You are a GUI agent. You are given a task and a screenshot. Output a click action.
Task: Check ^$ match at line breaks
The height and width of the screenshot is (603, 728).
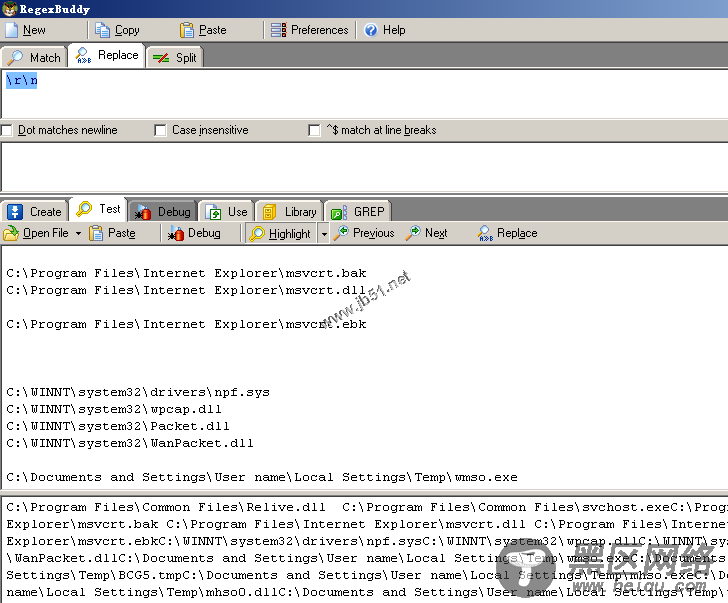pos(314,130)
